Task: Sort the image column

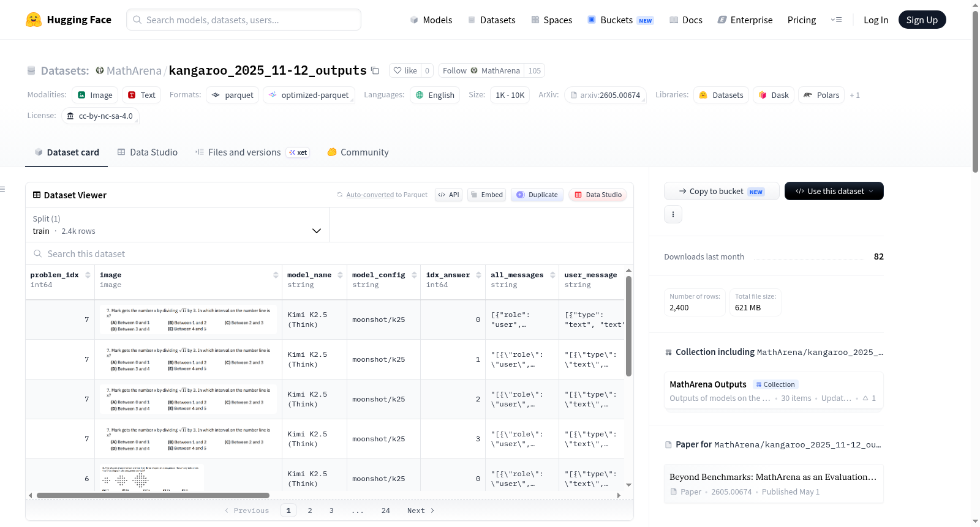Action: [x=276, y=275]
